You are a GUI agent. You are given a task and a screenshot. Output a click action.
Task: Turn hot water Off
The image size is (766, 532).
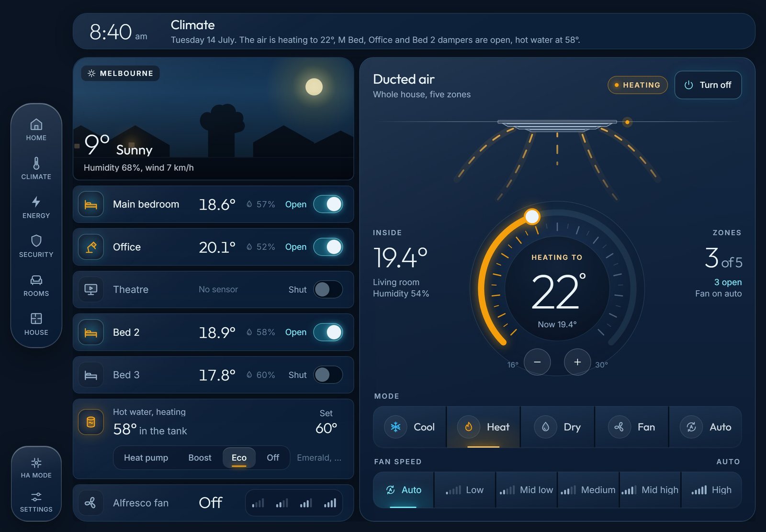[273, 458]
